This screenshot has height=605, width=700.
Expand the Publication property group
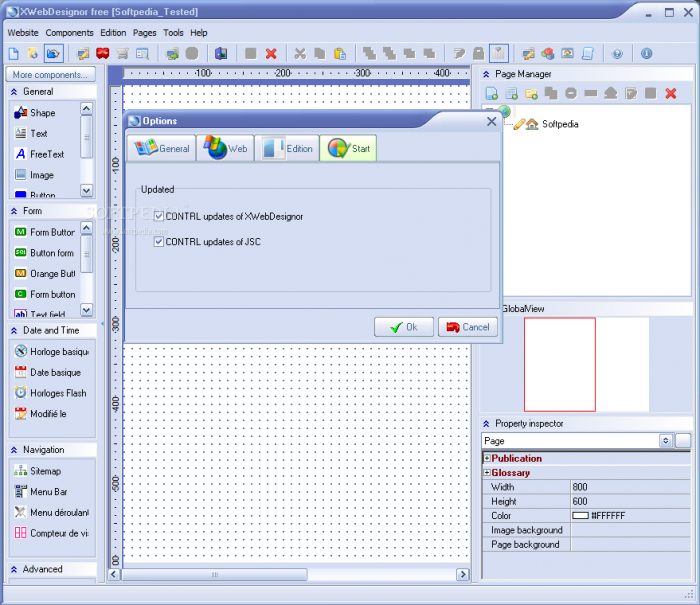pyautogui.click(x=487, y=458)
